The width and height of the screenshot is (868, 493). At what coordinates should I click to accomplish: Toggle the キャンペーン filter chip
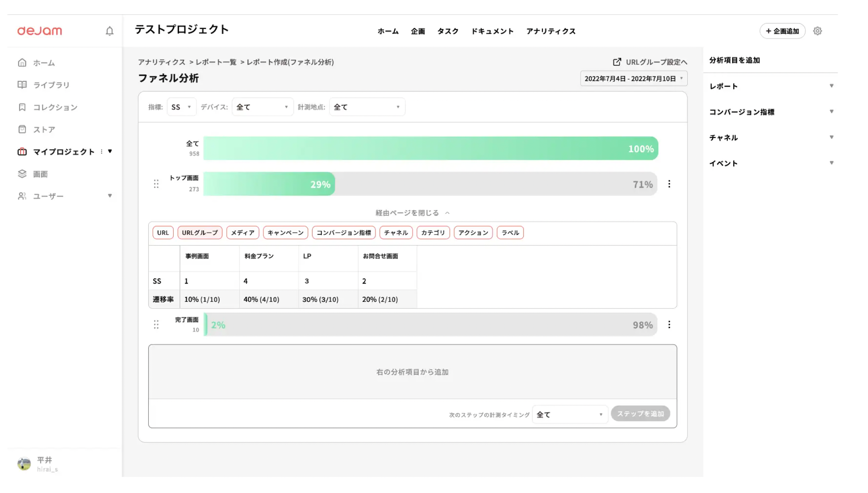(x=285, y=233)
